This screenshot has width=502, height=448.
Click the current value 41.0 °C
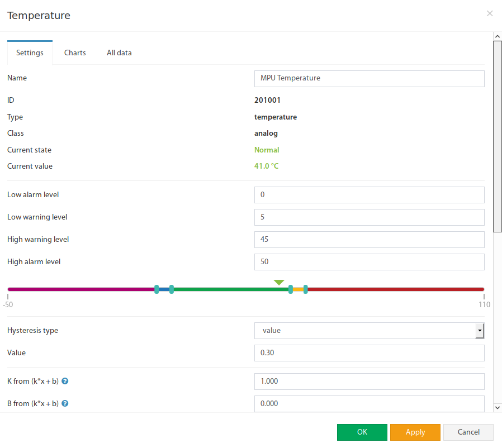[266, 166]
